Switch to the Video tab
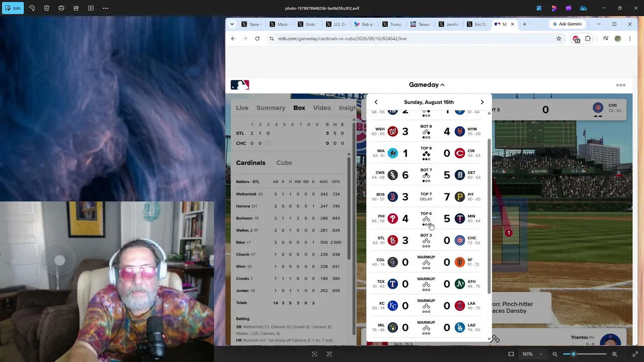The width and height of the screenshot is (644, 362). [x=322, y=108]
